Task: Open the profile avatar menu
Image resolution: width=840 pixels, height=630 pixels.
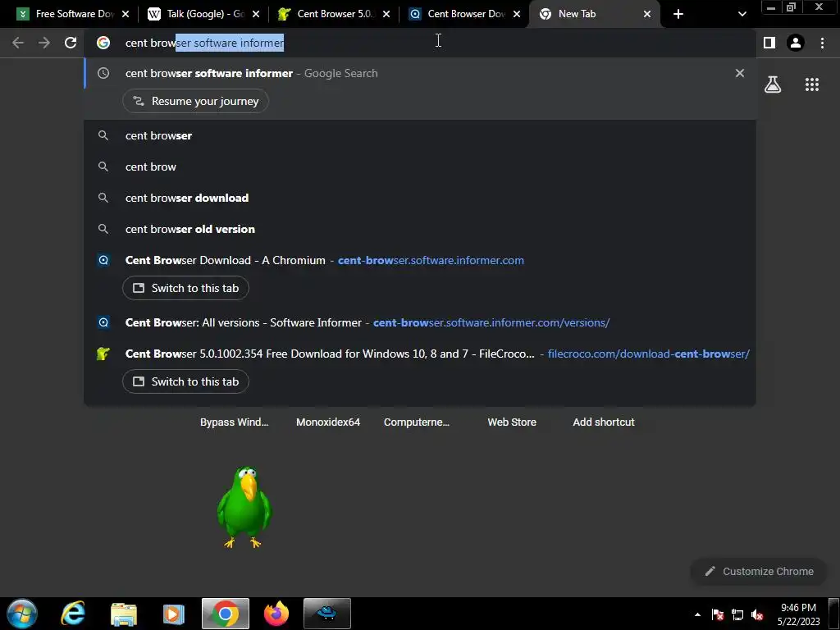Action: pyautogui.click(x=796, y=43)
